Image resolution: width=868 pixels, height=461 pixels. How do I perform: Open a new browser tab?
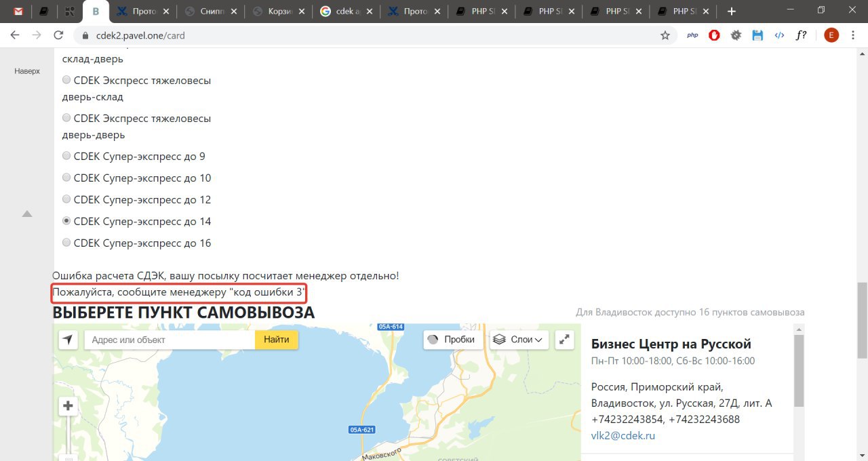point(731,12)
